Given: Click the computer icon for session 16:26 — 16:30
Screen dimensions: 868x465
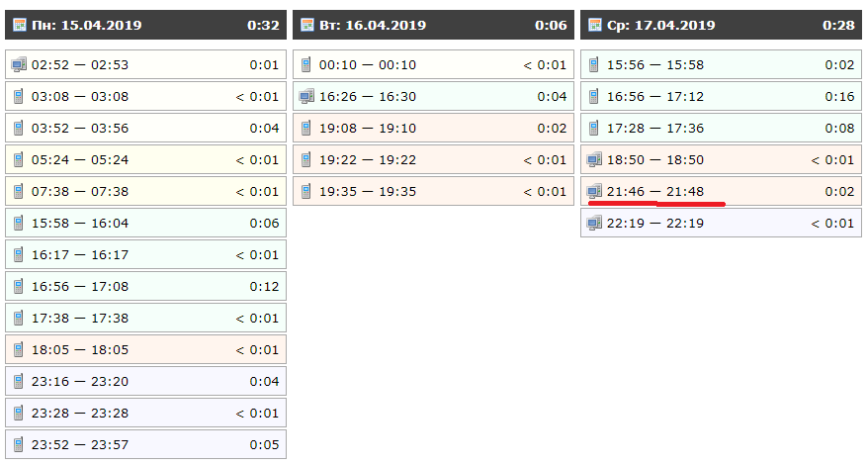Looking at the screenshot, I should click(x=306, y=96).
